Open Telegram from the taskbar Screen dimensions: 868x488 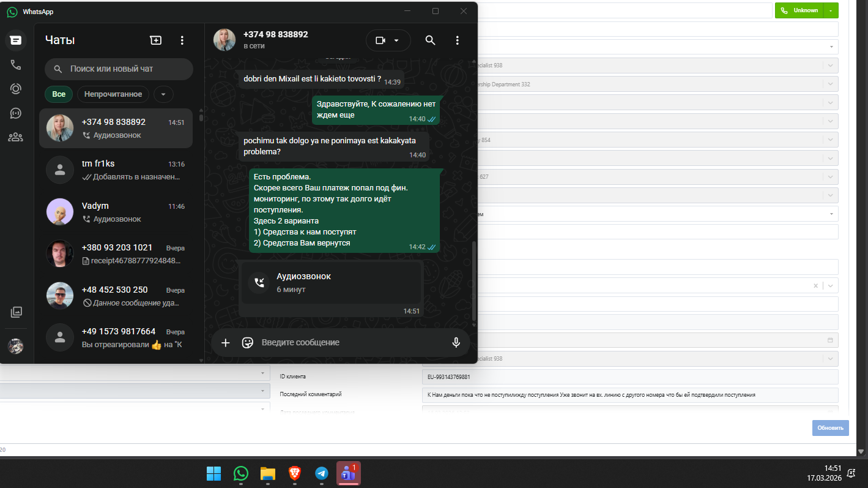point(322,473)
